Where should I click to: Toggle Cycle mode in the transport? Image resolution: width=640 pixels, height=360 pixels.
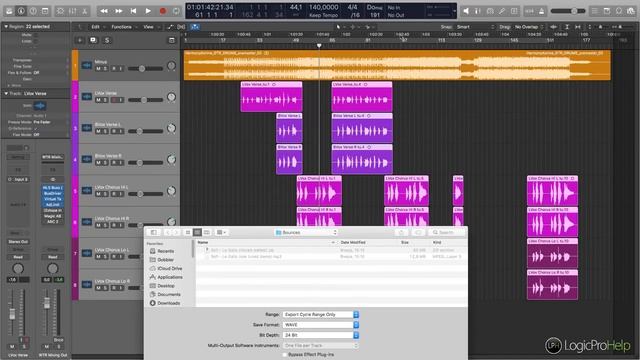(176, 11)
